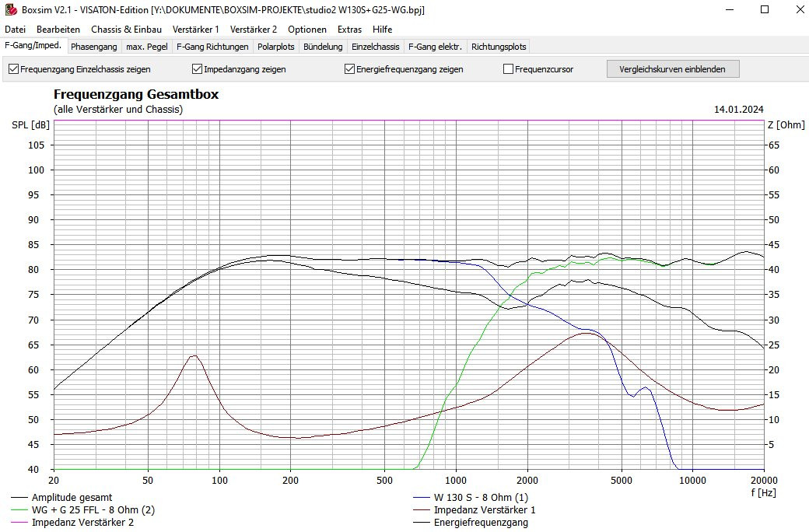Switch to the Phasengang tab
This screenshot has height=532, width=809.
click(x=94, y=47)
